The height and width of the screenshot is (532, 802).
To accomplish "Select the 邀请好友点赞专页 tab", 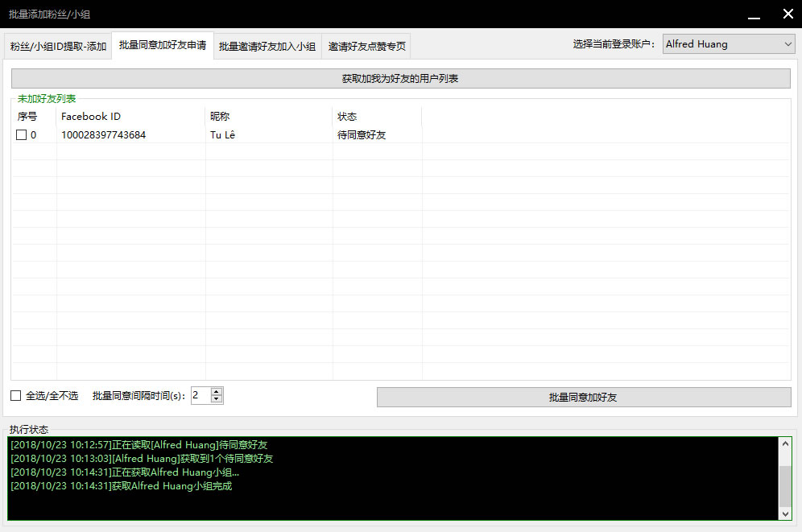I will point(366,47).
